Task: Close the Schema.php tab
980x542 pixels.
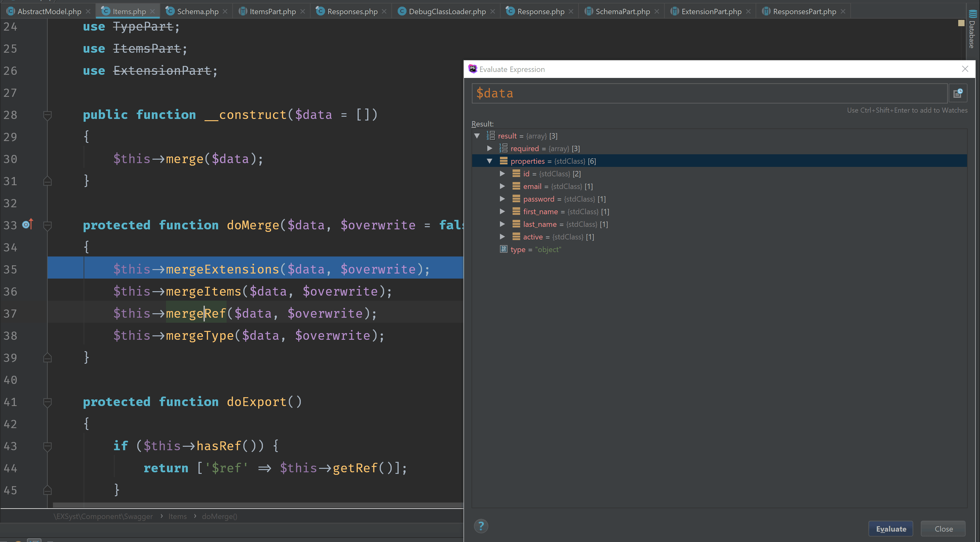Action: click(225, 11)
